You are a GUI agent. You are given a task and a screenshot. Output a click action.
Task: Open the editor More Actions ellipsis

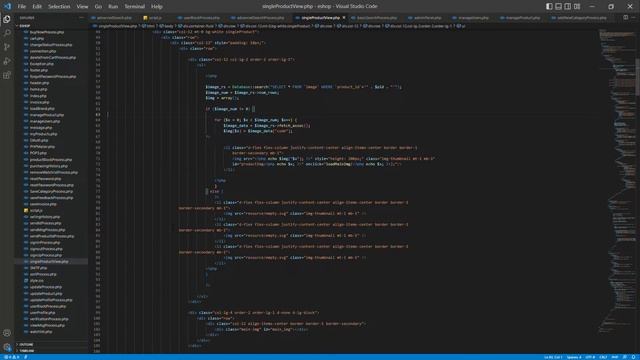[x=633, y=18]
